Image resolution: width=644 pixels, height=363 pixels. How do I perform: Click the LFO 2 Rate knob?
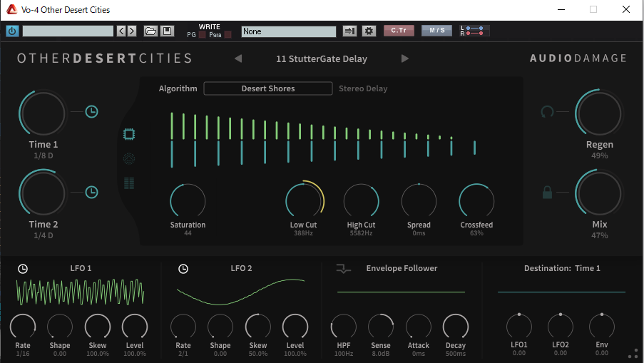pos(183,327)
